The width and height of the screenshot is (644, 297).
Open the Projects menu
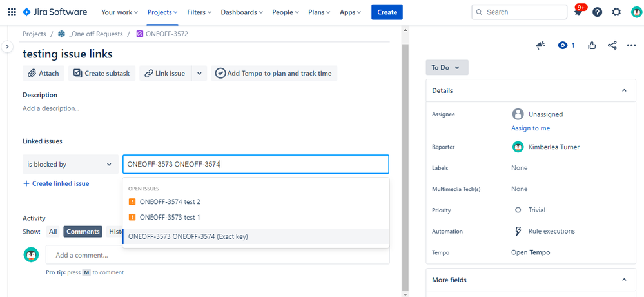tap(162, 12)
